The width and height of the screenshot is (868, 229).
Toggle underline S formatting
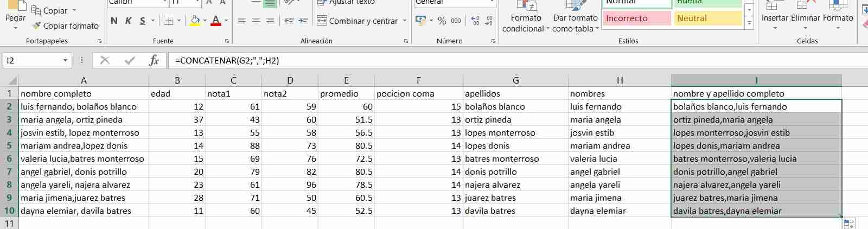pos(143,21)
